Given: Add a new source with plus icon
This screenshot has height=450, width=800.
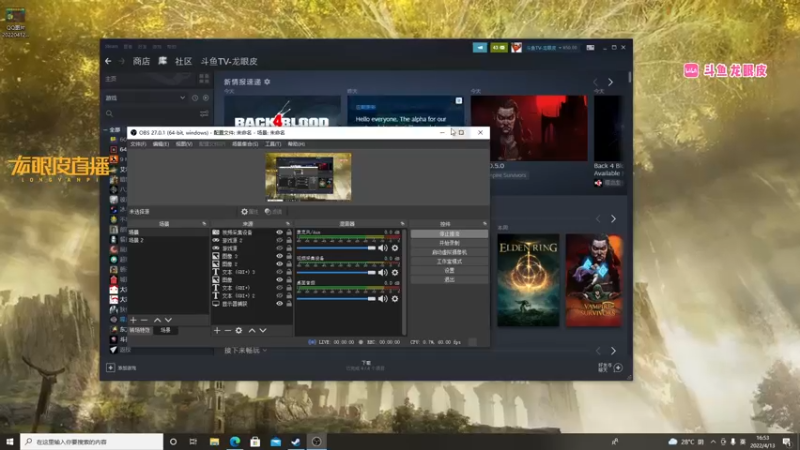Looking at the screenshot, I should [x=217, y=331].
